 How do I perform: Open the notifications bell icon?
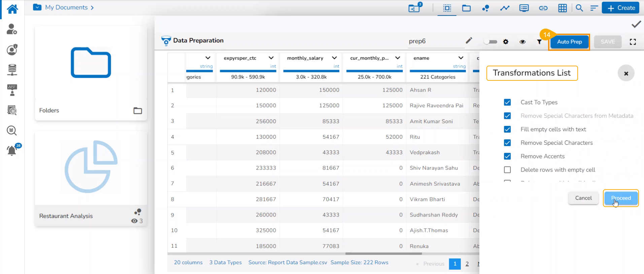click(x=12, y=150)
